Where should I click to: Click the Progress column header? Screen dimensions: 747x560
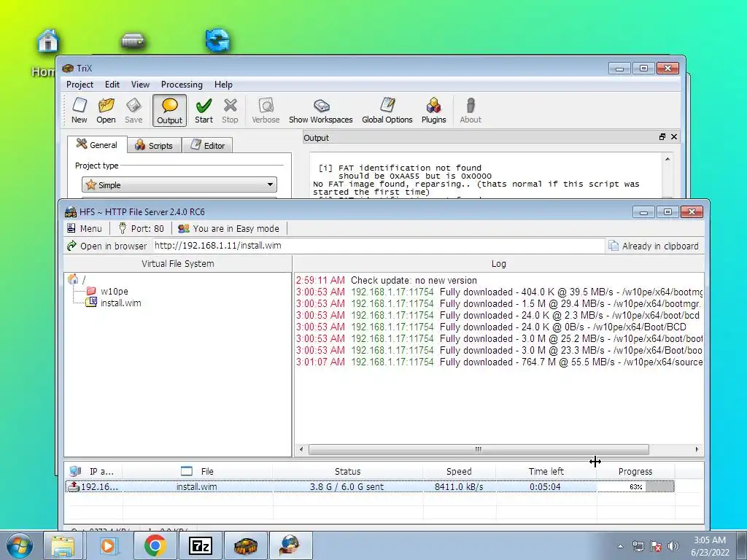(x=635, y=472)
